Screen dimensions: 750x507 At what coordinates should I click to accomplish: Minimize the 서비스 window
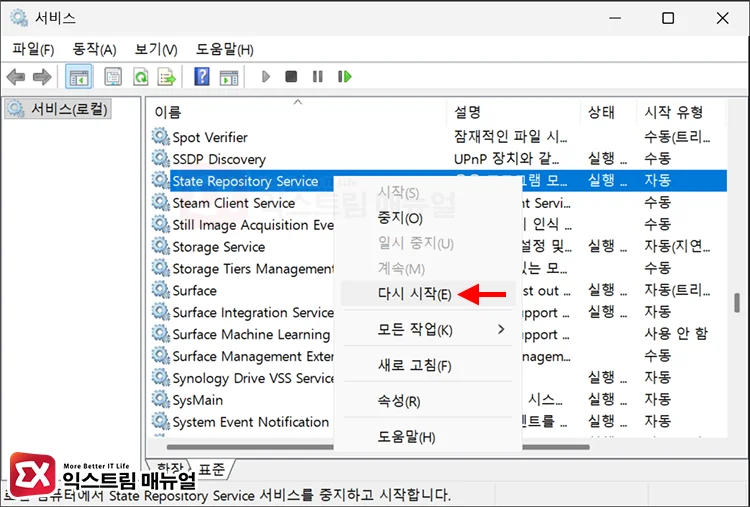(x=615, y=18)
